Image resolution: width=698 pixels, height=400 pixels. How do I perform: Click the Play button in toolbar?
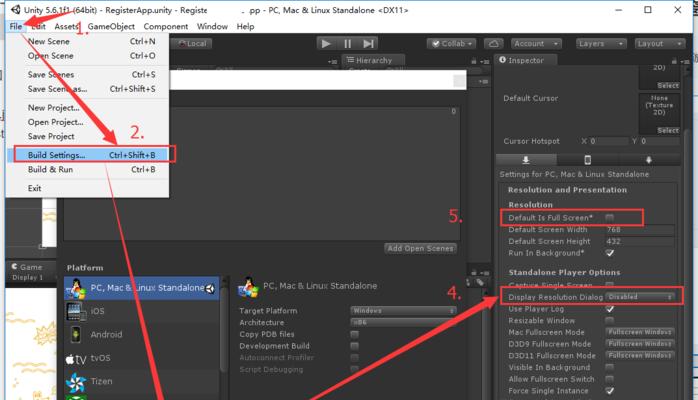(326, 44)
